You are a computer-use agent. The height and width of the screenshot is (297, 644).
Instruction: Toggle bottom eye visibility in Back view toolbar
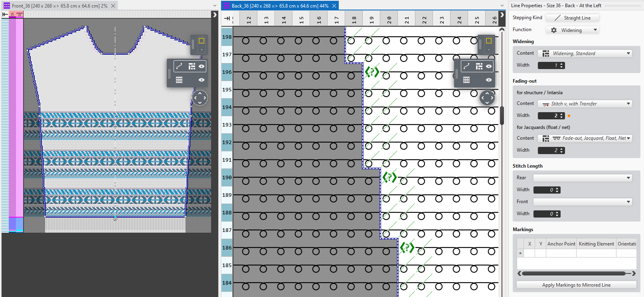point(488,80)
